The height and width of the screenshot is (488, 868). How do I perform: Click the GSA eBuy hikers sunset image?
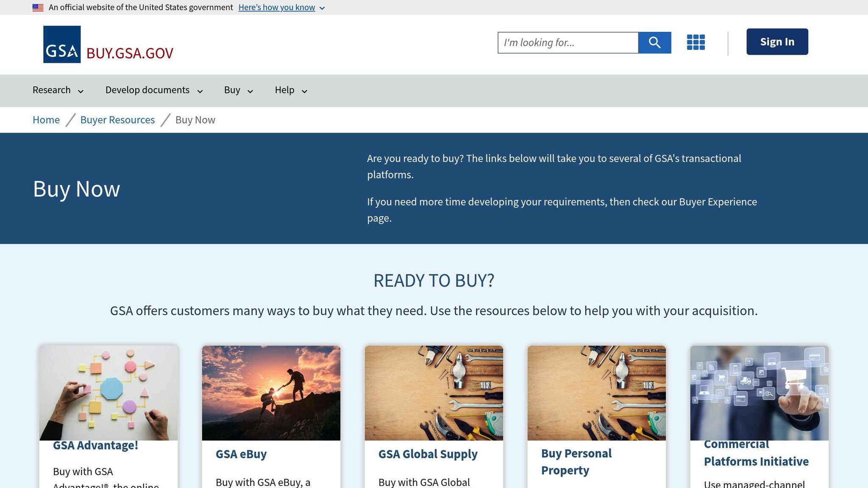tap(271, 393)
